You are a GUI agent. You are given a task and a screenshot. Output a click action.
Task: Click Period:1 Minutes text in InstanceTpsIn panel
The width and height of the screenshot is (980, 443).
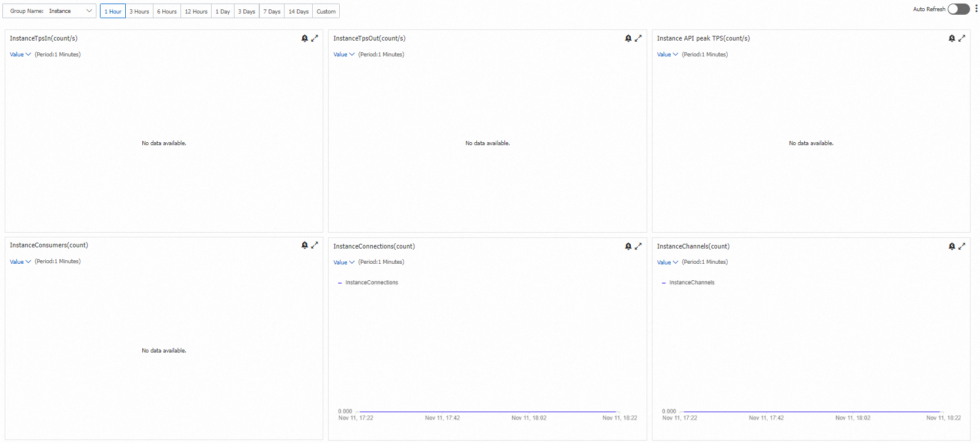[58, 55]
